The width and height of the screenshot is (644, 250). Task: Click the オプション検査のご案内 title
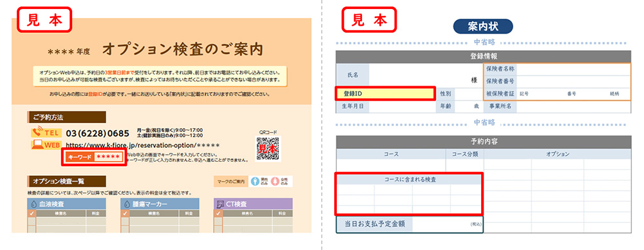[x=182, y=50]
